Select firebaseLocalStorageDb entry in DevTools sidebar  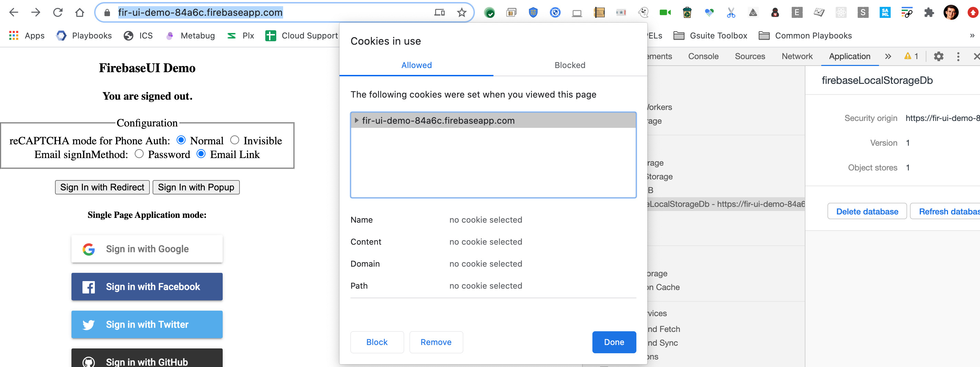pyautogui.click(x=726, y=204)
